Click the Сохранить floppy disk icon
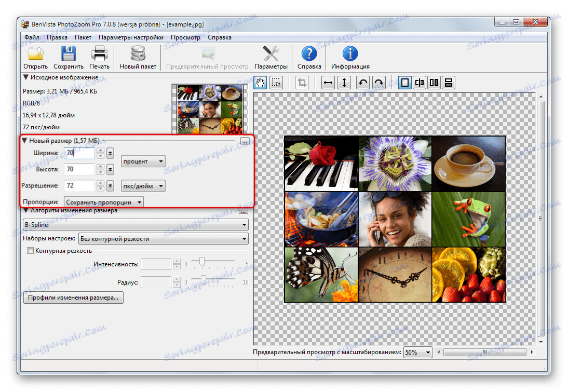This screenshot has width=568, height=392. tap(69, 53)
